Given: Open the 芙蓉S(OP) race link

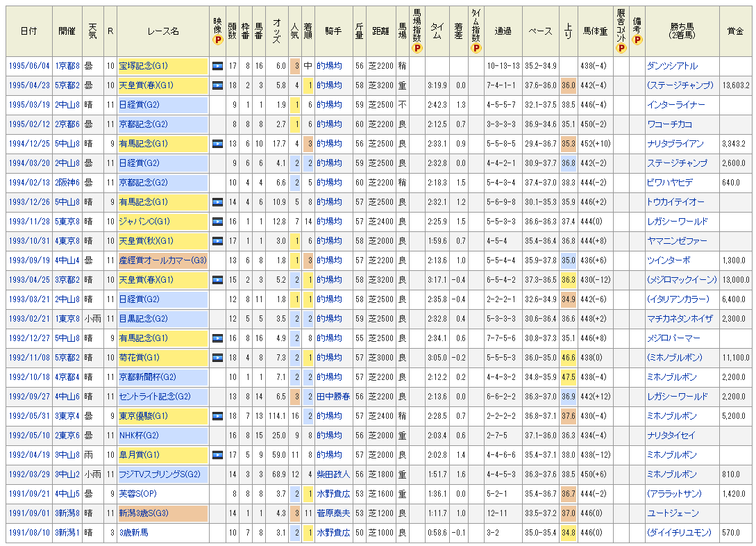Looking at the screenshot, I should click(137, 494).
